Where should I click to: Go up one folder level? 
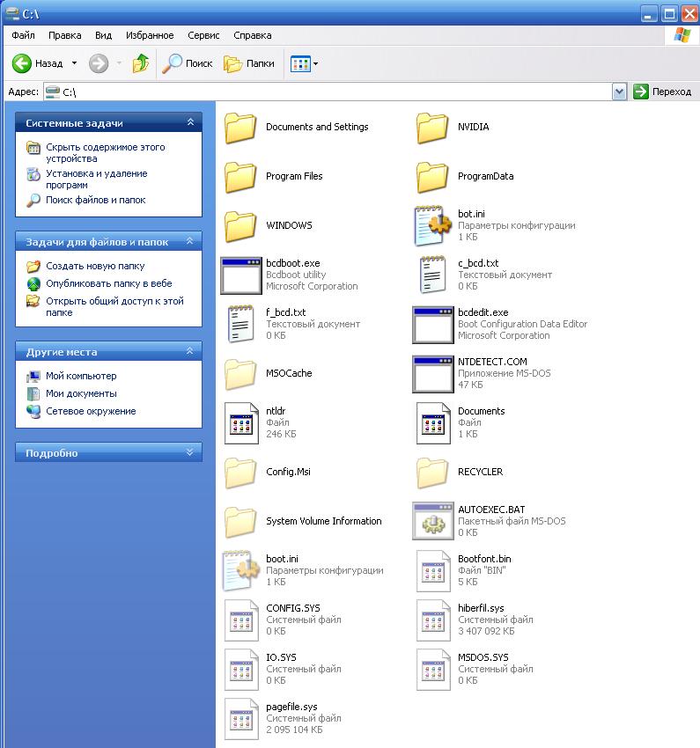pos(141,63)
